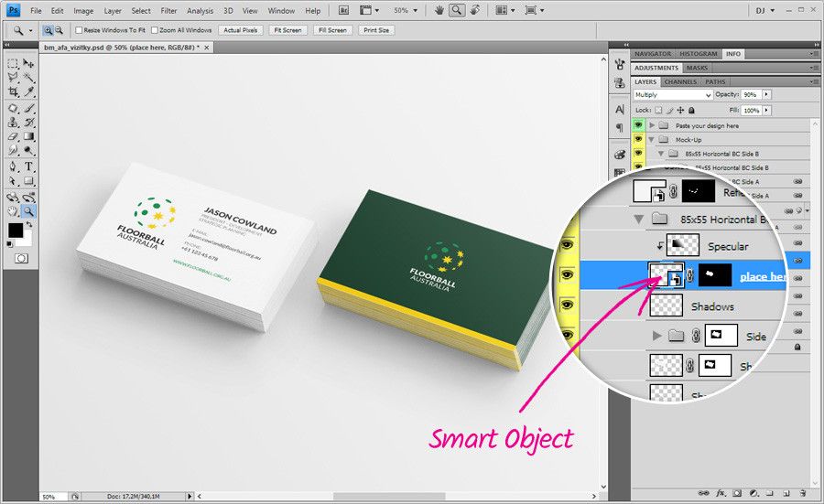Select the Eraser tool
This screenshot has height=504, width=824.
(x=13, y=136)
